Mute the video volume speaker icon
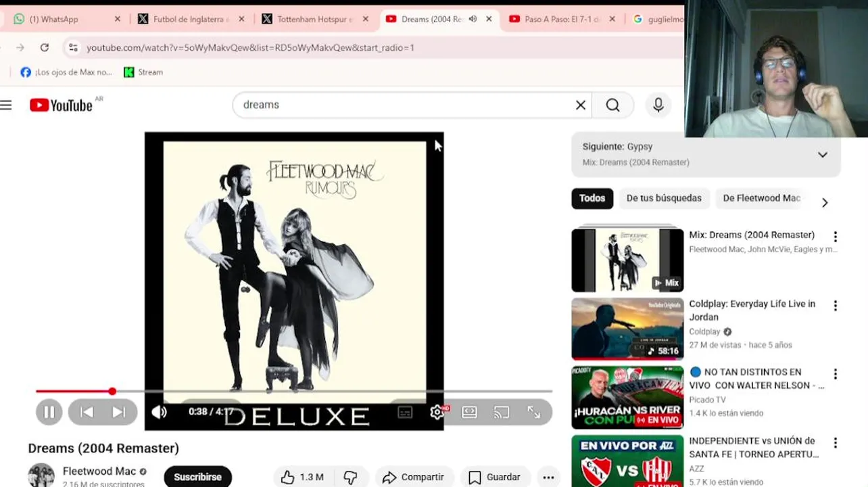 (160, 412)
